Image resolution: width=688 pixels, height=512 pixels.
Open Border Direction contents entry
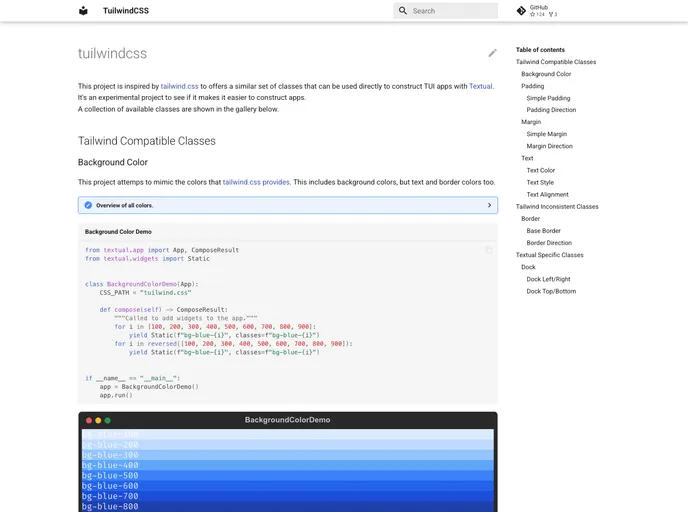[x=549, y=243]
